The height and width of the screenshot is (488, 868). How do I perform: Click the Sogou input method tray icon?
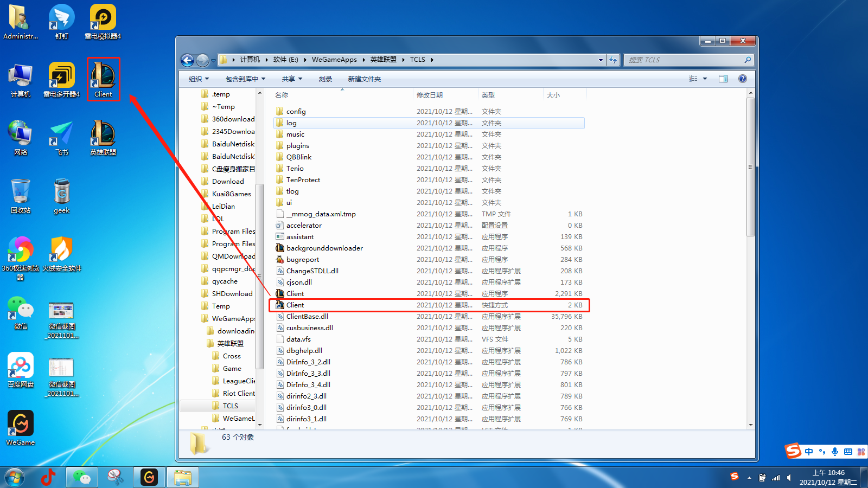point(735,476)
